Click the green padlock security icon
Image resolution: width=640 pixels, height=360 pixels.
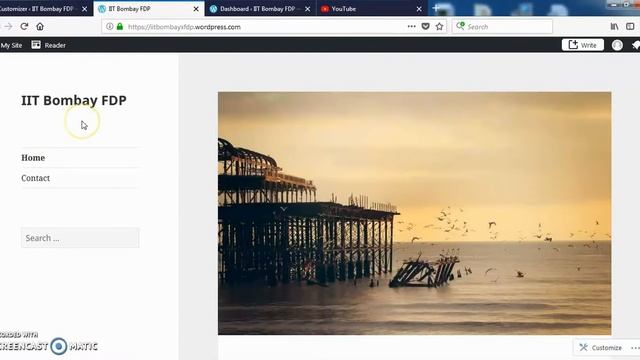click(120, 27)
